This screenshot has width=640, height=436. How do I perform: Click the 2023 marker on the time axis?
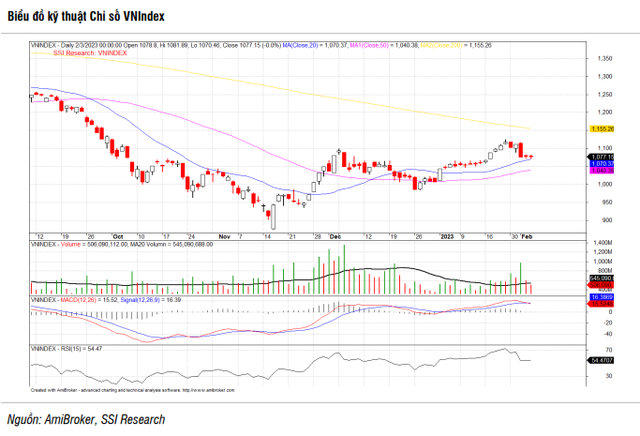[446, 237]
